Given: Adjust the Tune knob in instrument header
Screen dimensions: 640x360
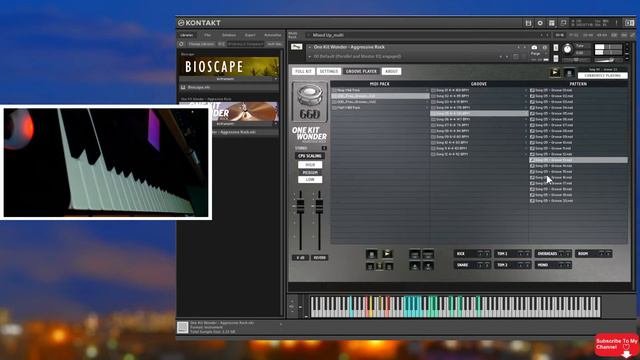Looking at the screenshot, I should [567, 49].
